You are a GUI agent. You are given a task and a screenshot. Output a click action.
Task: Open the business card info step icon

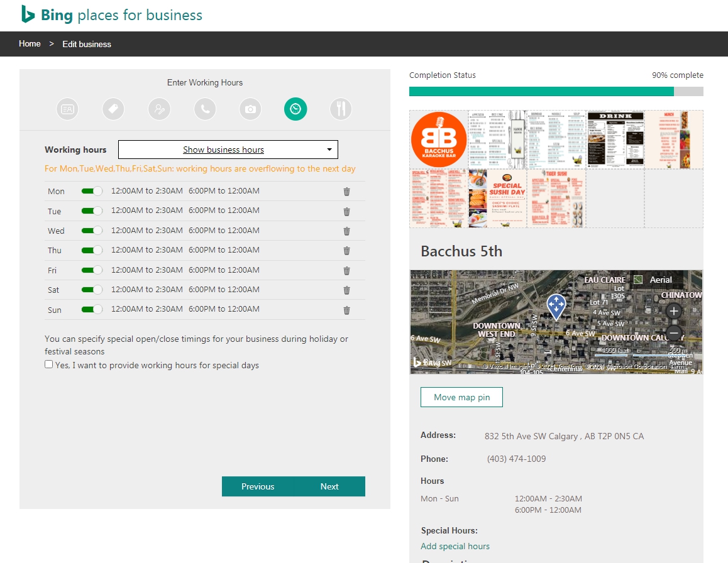[67, 109]
